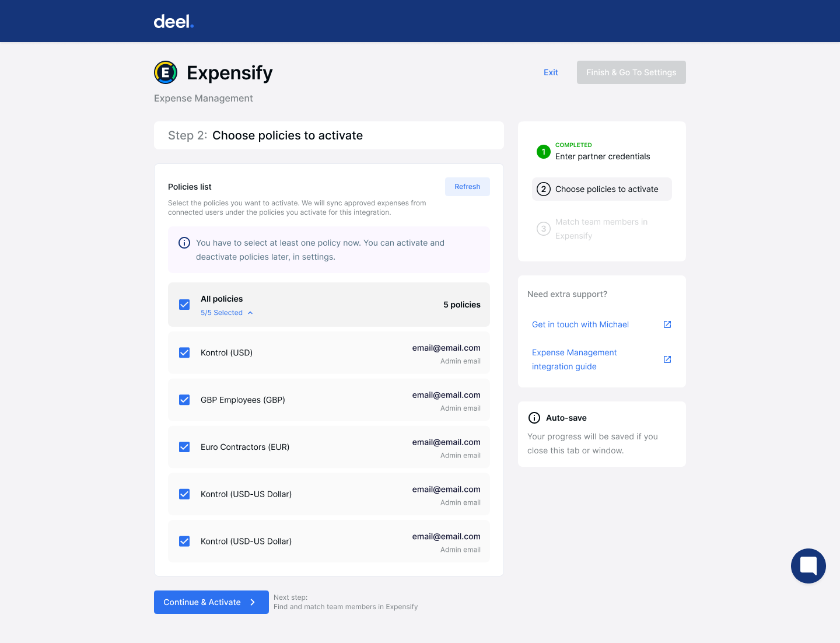
Task: Click Euro Contractors (EUR) policy name
Action: point(245,447)
